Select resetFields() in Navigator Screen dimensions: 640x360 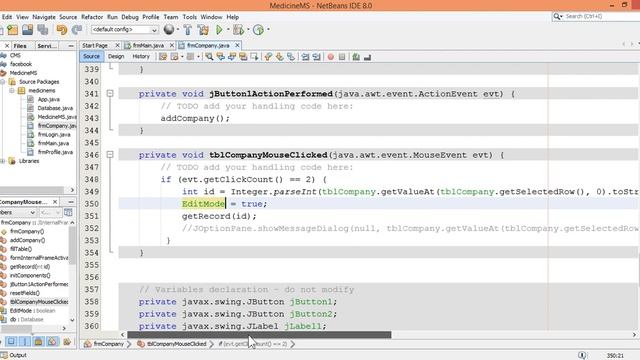pyautogui.click(x=25, y=293)
